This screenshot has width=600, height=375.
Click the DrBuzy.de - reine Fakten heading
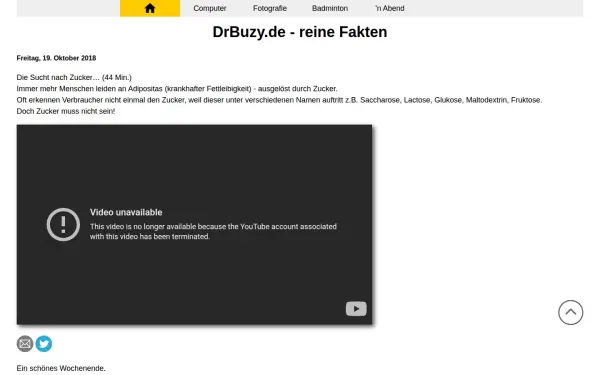[300, 32]
